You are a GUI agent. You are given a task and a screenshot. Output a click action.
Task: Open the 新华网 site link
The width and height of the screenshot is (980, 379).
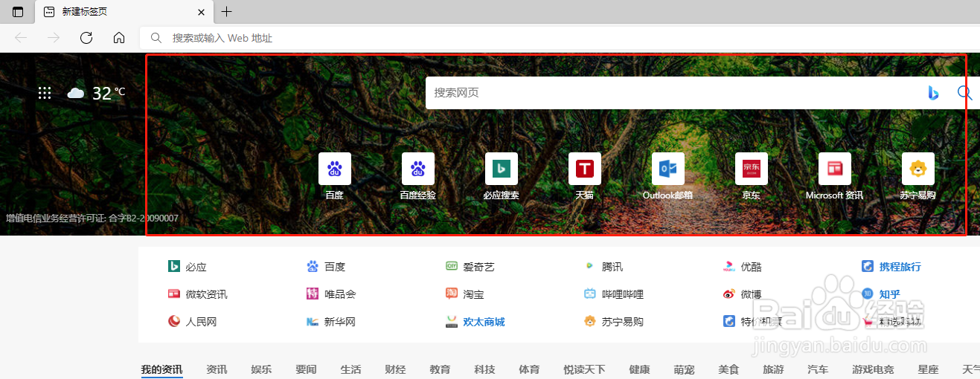pyautogui.click(x=331, y=322)
